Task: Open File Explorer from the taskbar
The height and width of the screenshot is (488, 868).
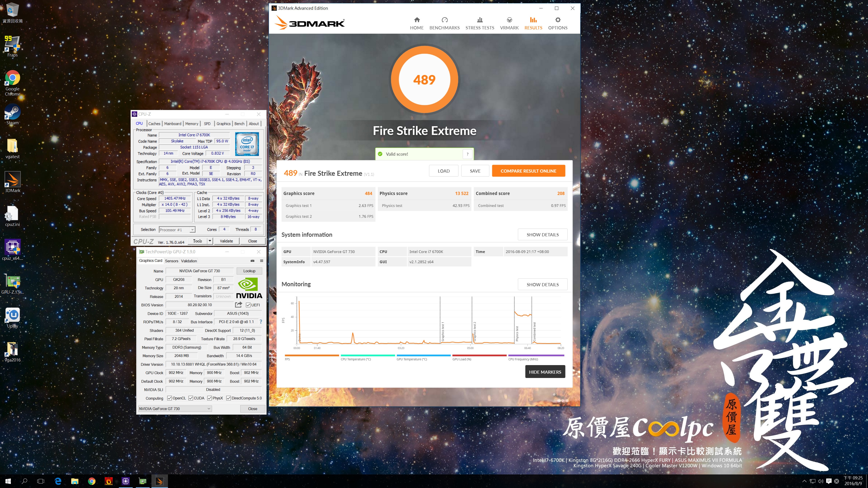Action: (75, 481)
